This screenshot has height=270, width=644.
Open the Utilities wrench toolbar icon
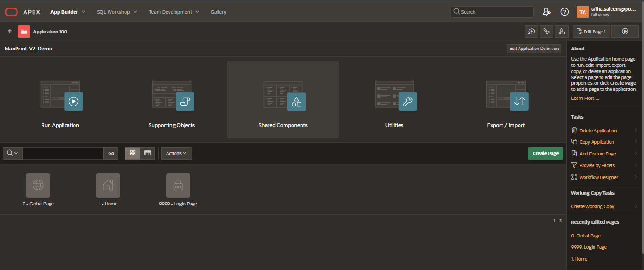click(546, 32)
